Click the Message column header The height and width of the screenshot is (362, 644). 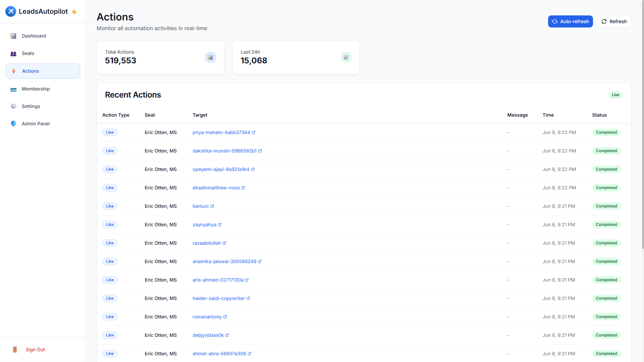pyautogui.click(x=518, y=115)
